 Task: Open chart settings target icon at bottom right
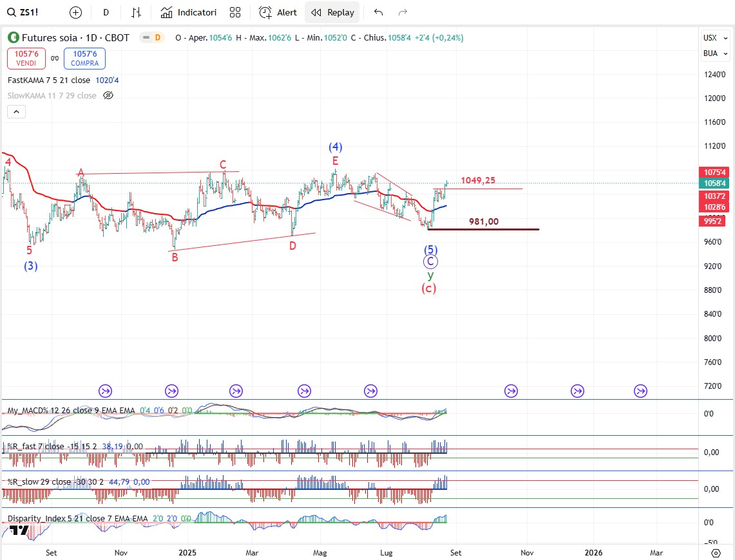(x=716, y=553)
